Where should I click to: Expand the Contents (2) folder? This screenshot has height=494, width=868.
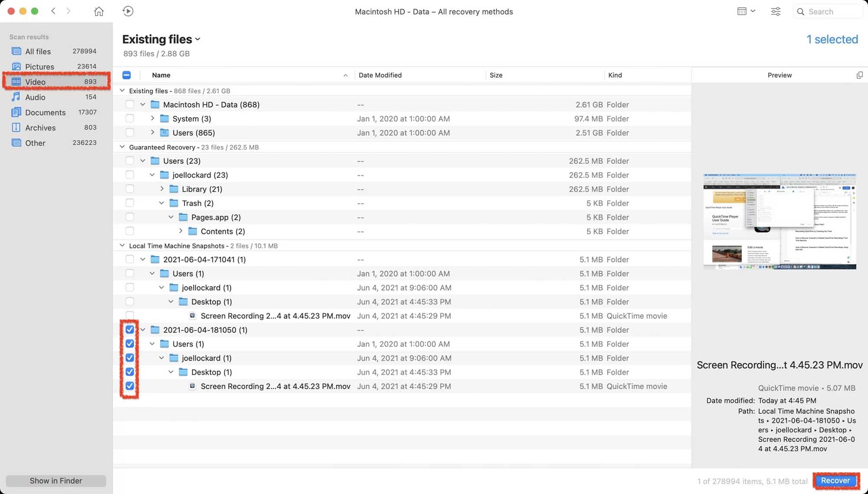coord(181,231)
